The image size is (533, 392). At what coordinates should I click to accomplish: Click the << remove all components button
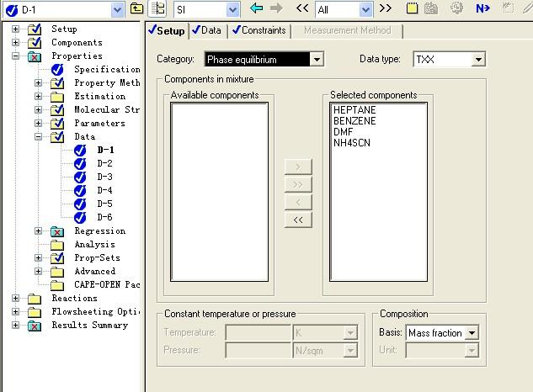click(x=298, y=220)
